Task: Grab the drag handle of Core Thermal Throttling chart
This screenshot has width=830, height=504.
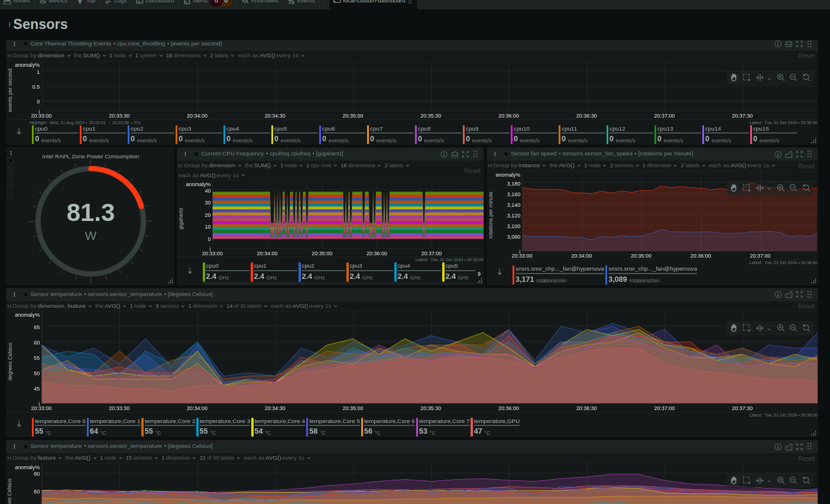Action: tap(810, 44)
